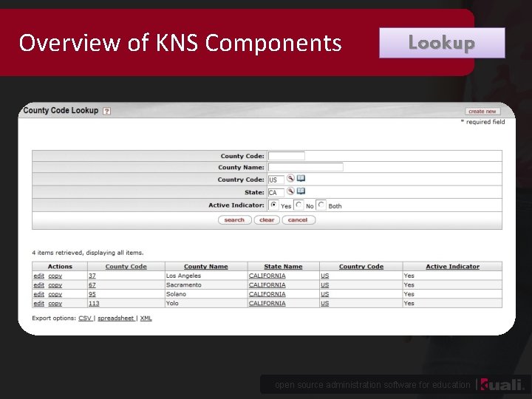This screenshot has width=532, height=399.
Task: Open Country Code lookup magnifier icon
Action: point(290,178)
